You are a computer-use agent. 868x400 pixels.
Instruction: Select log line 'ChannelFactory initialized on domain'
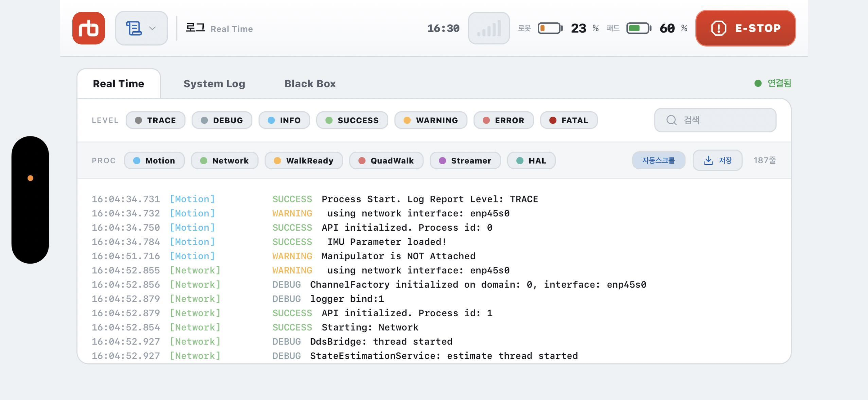[x=478, y=285]
